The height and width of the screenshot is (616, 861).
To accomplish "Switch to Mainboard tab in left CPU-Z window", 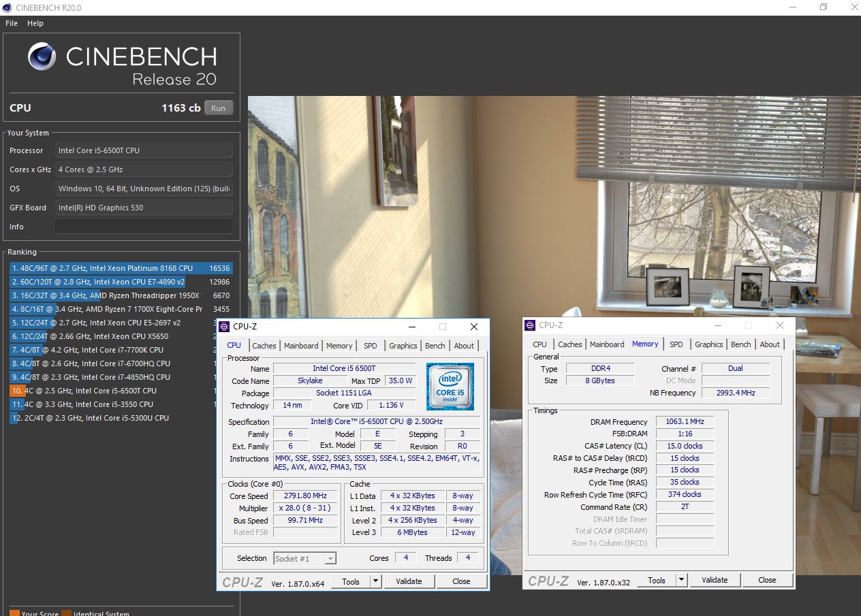I will tap(301, 346).
